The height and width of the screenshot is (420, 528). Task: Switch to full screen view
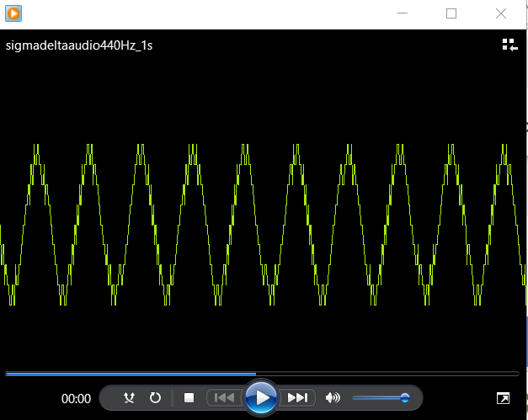(503, 398)
